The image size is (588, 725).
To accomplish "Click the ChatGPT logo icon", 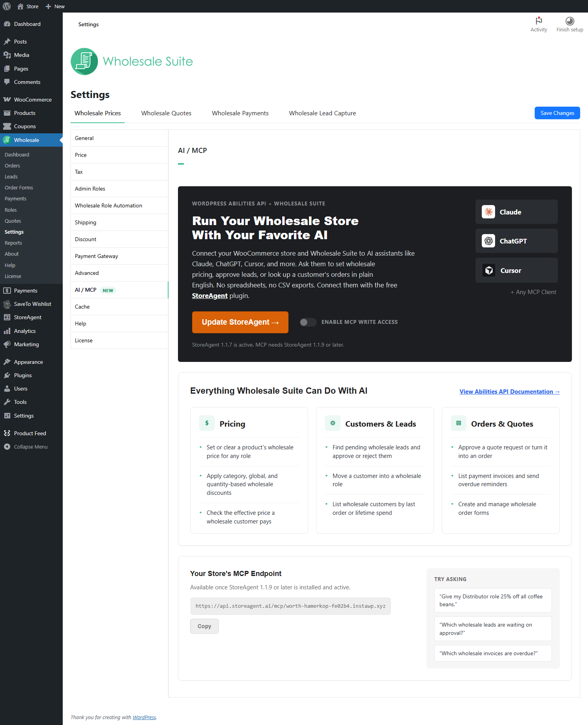I will pos(488,241).
